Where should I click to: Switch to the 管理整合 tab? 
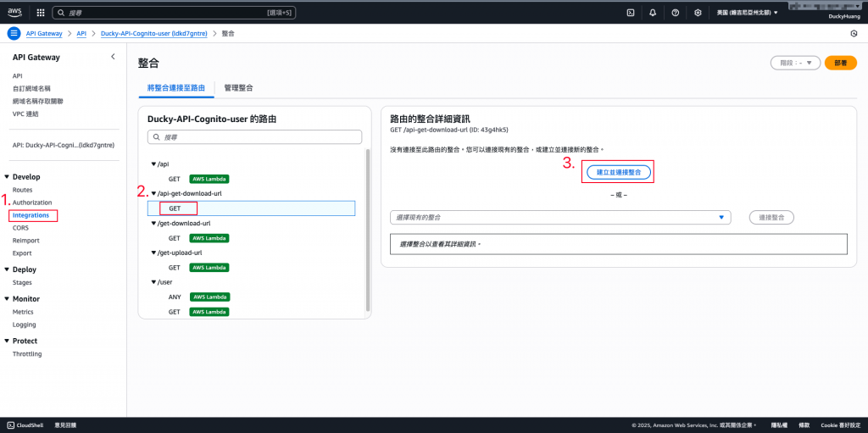coord(238,88)
